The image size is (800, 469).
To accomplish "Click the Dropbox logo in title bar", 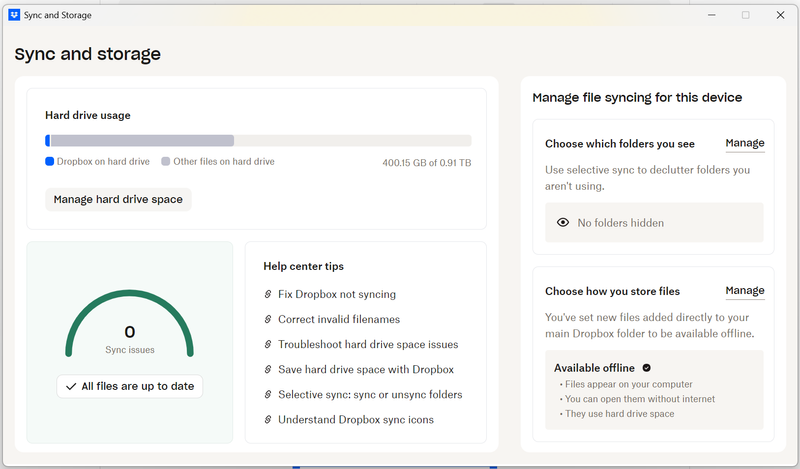I will click(x=14, y=15).
